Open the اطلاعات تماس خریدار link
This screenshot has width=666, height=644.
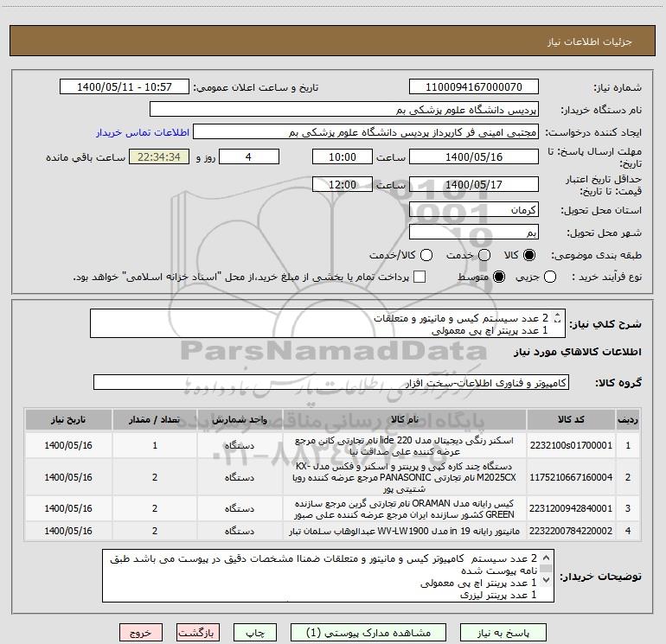[x=143, y=132]
